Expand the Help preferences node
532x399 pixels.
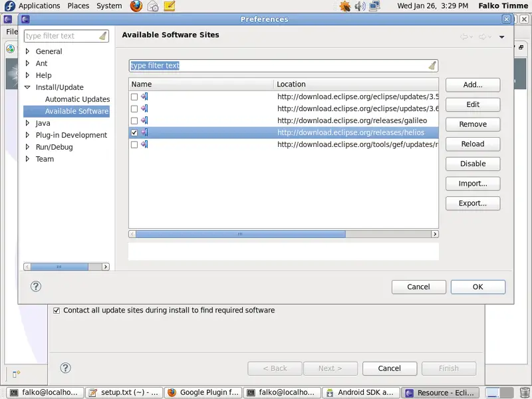pos(27,75)
